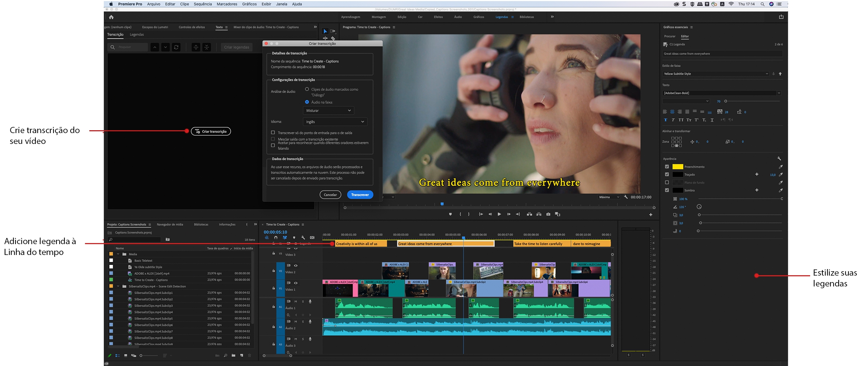Open the Procurar tab in Gráficos essenciais

pyautogui.click(x=670, y=36)
